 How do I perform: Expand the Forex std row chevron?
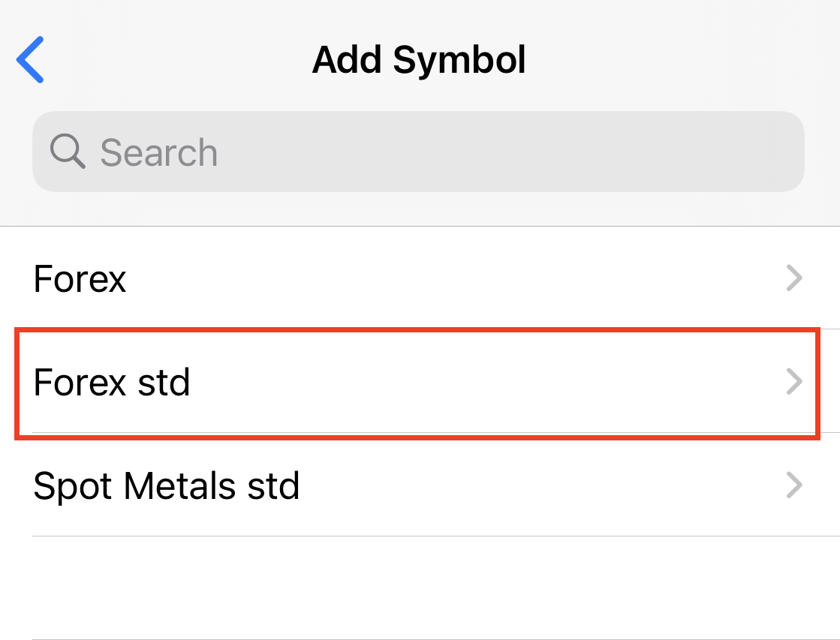coord(793,382)
